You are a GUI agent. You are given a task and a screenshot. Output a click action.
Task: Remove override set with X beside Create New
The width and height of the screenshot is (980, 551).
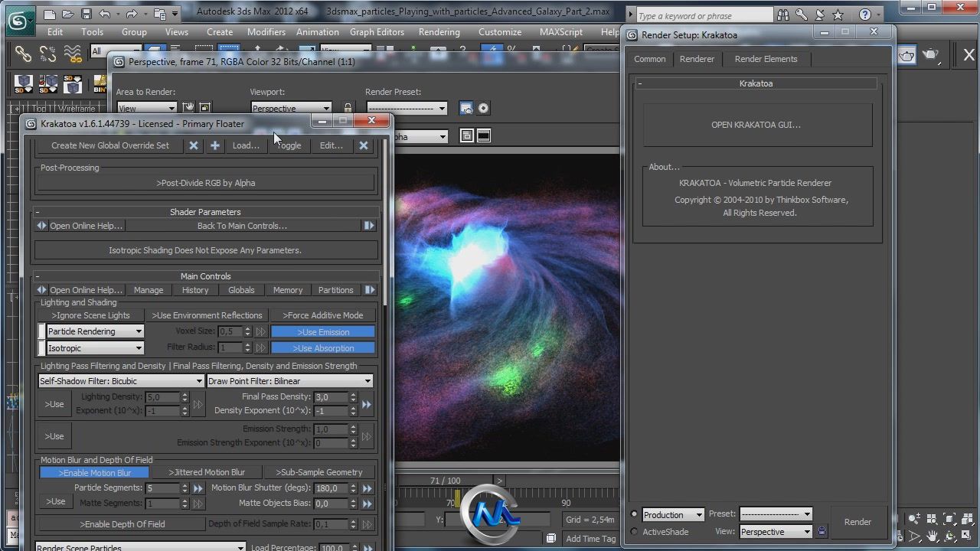coord(194,145)
